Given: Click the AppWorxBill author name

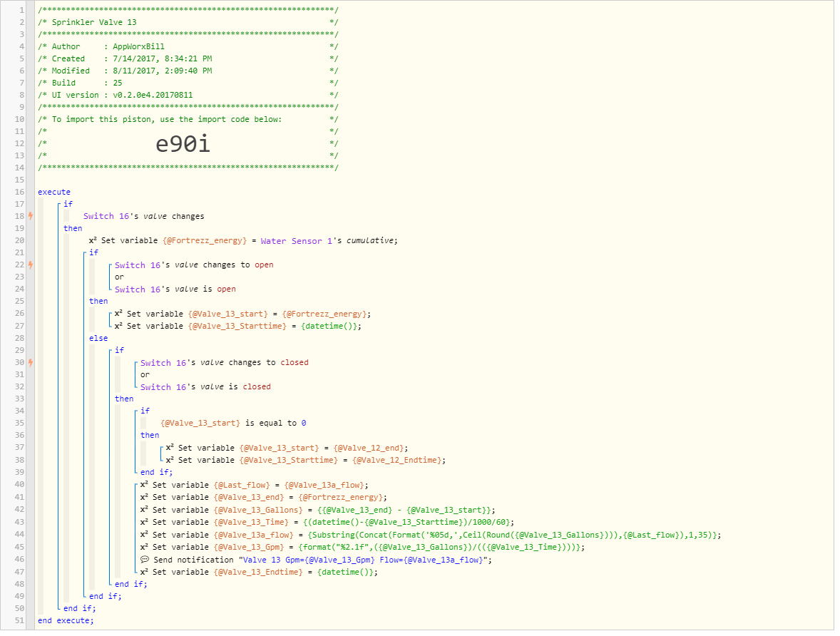Looking at the screenshot, I should 139,46.
